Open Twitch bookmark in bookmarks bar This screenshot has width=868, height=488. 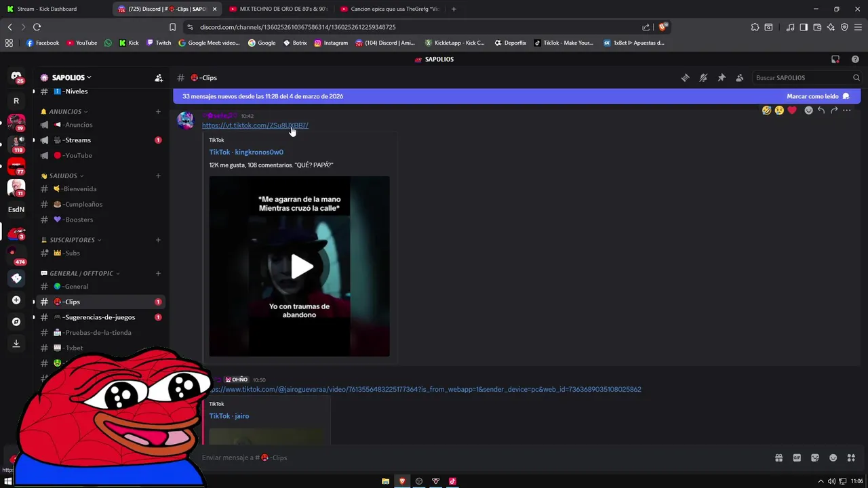coord(159,43)
